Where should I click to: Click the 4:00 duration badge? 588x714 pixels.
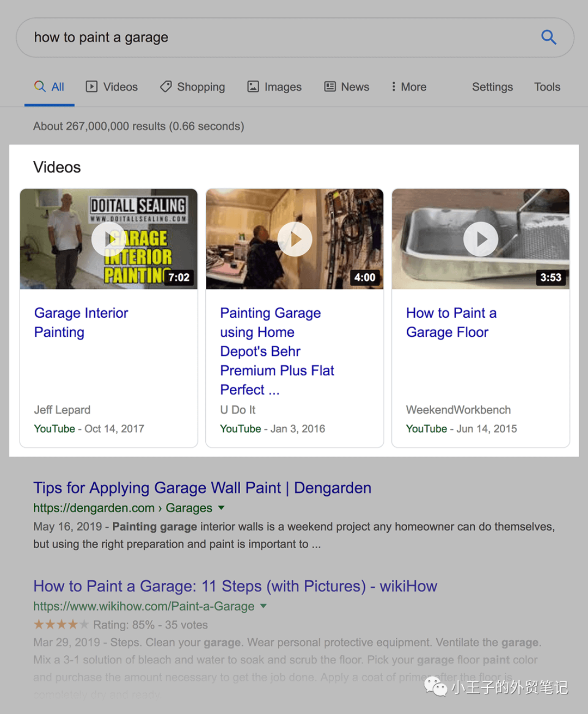click(x=365, y=278)
